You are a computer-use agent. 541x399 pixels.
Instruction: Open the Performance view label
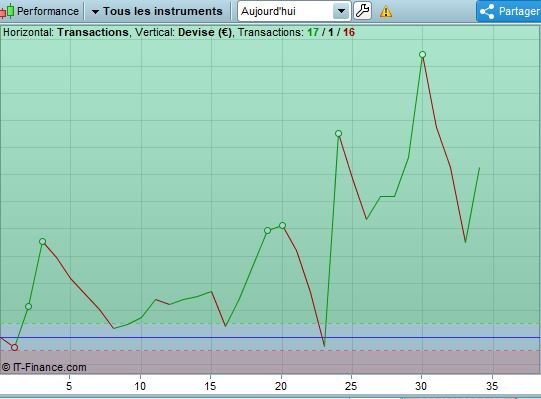point(48,11)
